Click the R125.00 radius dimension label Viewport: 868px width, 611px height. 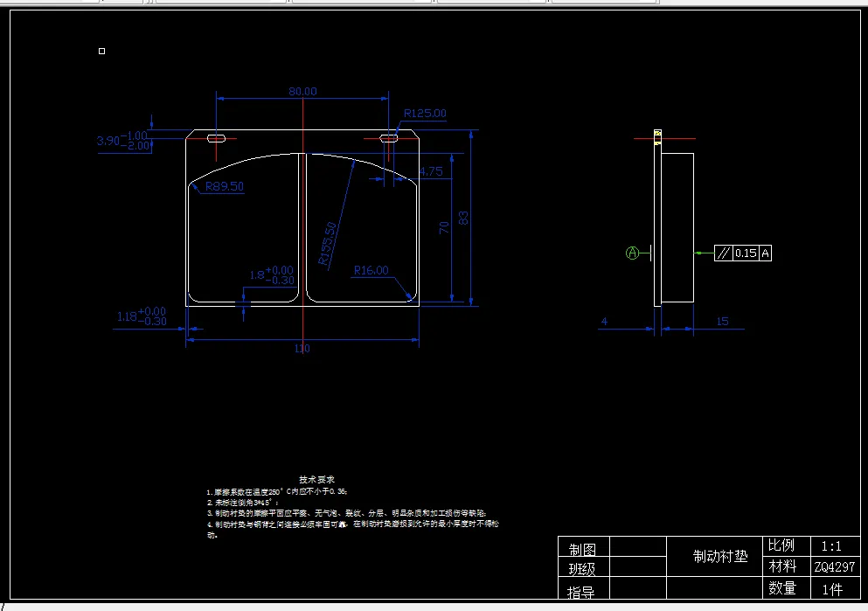425,114
